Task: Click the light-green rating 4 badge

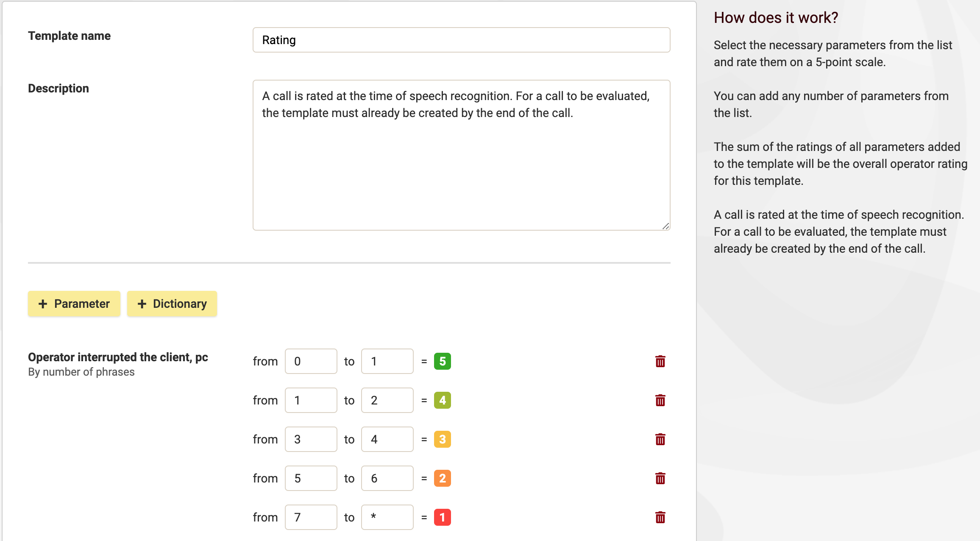Action: (442, 400)
